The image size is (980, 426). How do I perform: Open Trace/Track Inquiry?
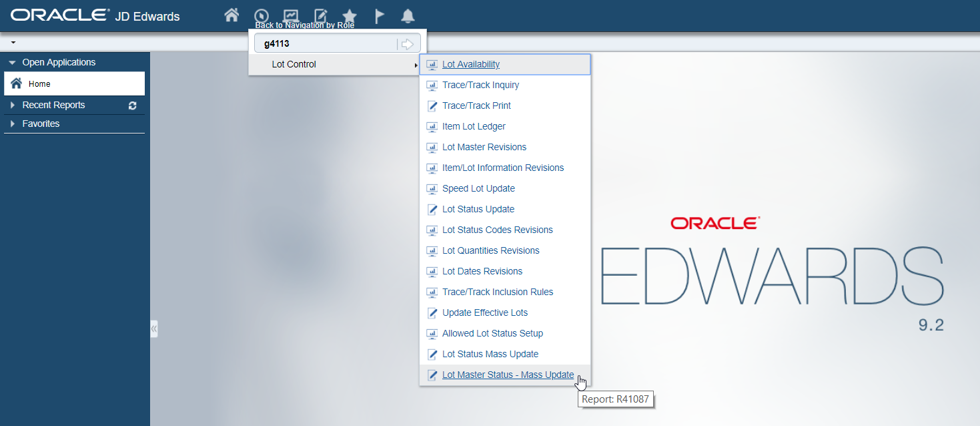pos(480,85)
